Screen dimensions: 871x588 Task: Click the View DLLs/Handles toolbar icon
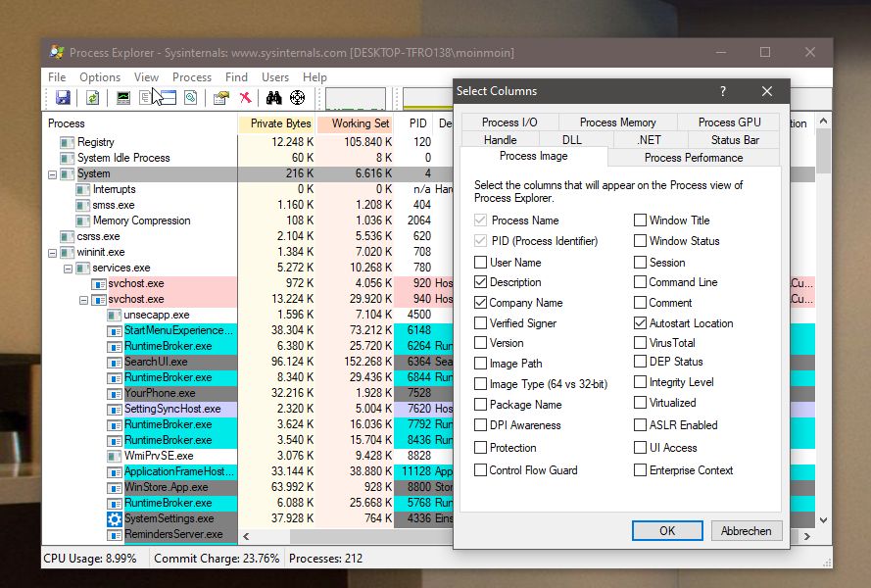pyautogui.click(x=190, y=98)
